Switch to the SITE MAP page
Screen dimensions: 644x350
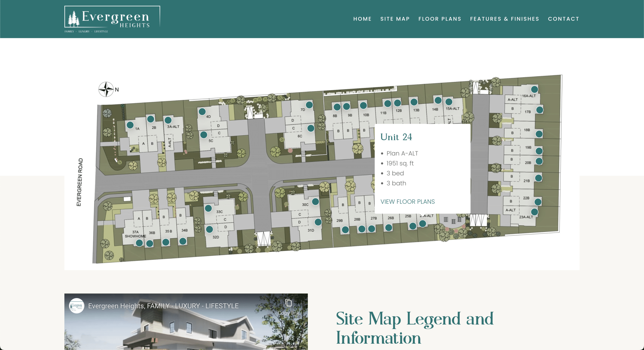pyautogui.click(x=395, y=19)
